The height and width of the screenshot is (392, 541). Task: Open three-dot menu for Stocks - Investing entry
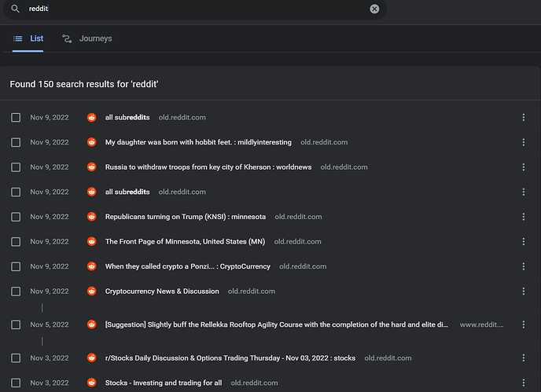524,383
